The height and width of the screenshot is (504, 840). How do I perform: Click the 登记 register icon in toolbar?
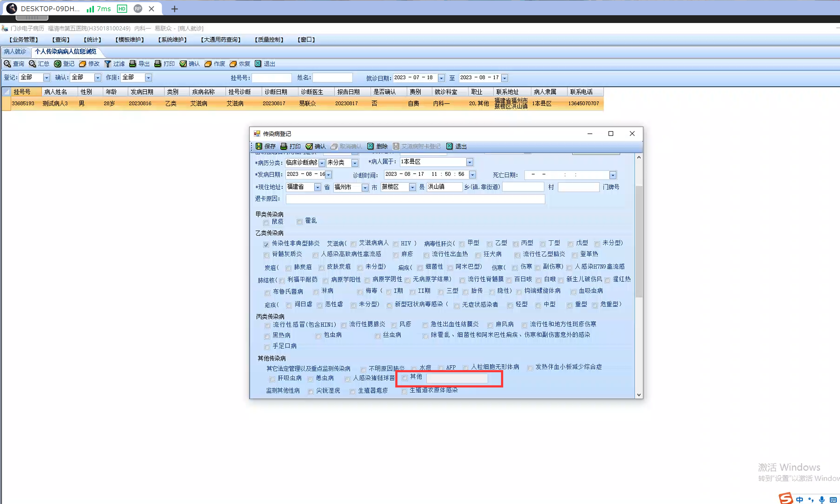[58, 64]
